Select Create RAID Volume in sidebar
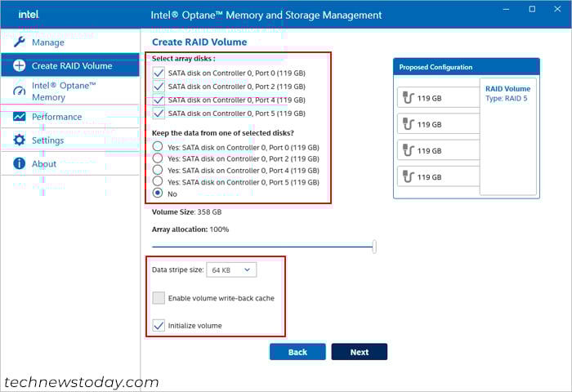This screenshot has height=392, width=572. pyautogui.click(x=70, y=65)
